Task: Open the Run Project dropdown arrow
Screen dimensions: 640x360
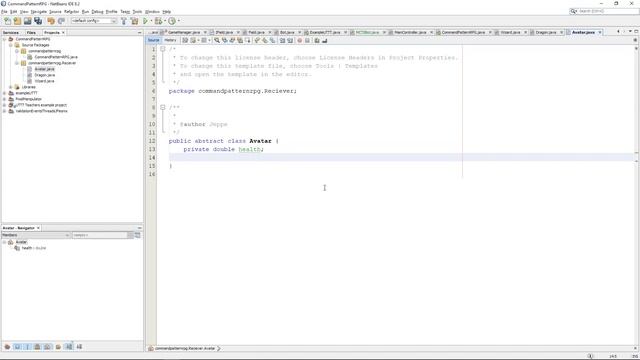Action: click(x=151, y=21)
